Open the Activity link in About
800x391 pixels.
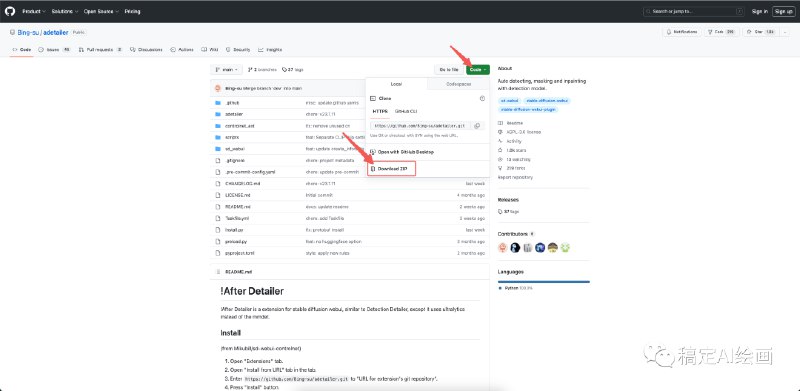510,141
